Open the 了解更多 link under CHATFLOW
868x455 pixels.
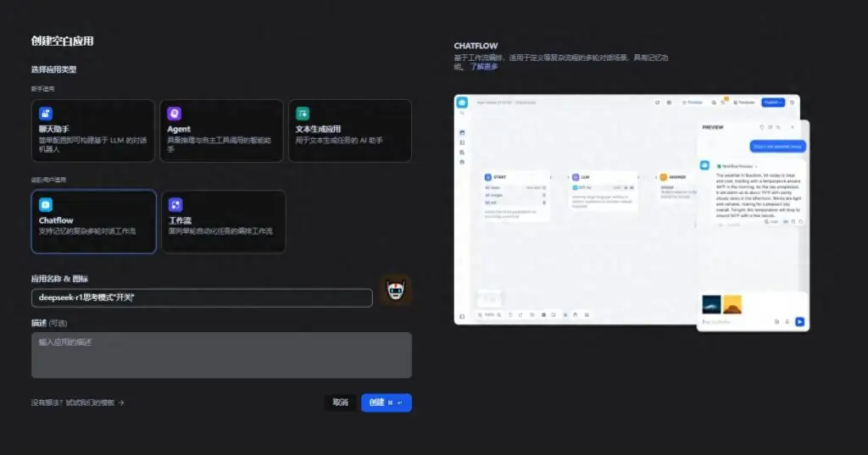coord(484,67)
